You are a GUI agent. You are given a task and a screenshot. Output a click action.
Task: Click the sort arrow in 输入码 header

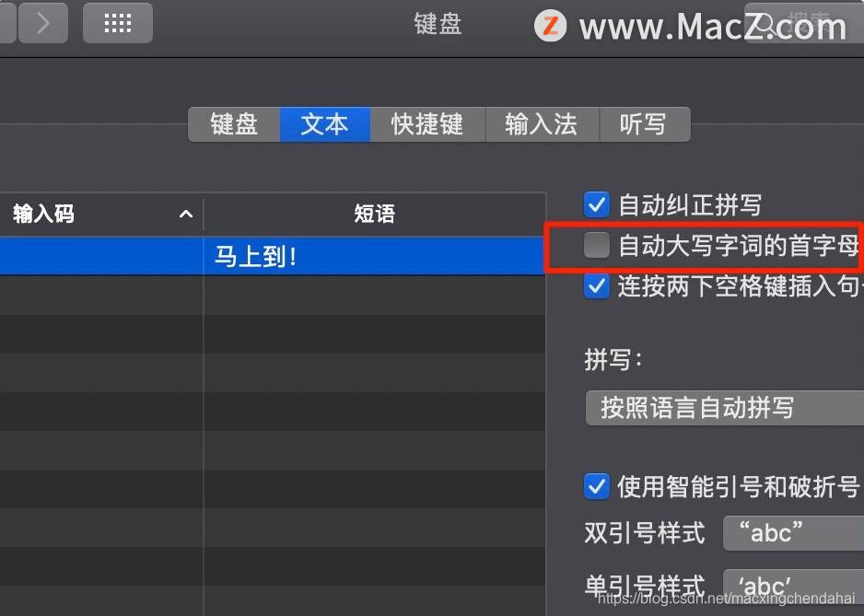pyautogui.click(x=186, y=214)
